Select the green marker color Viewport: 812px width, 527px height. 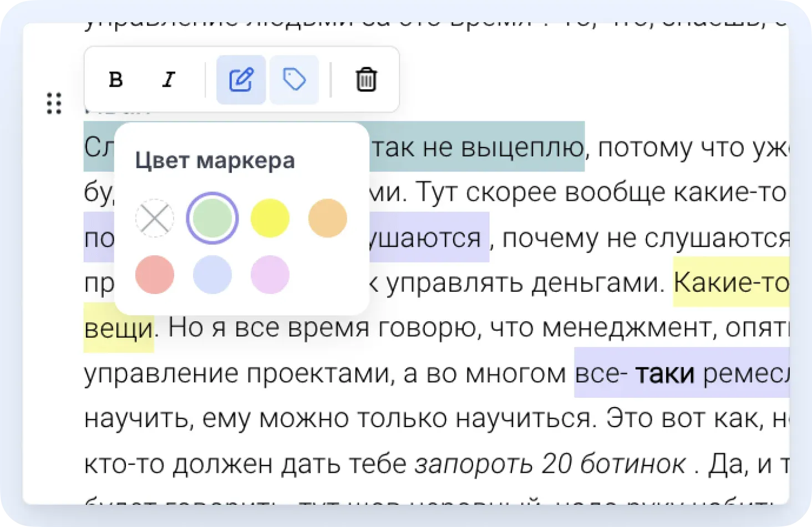click(212, 218)
